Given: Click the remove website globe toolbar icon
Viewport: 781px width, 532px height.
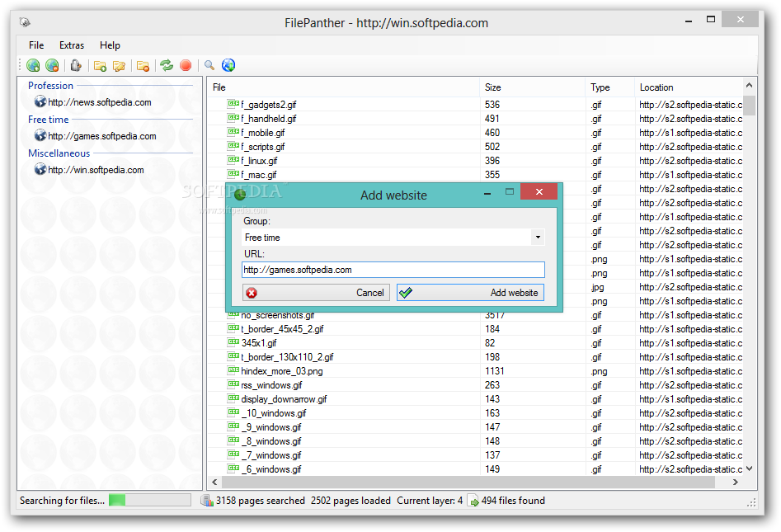Looking at the screenshot, I should point(52,65).
